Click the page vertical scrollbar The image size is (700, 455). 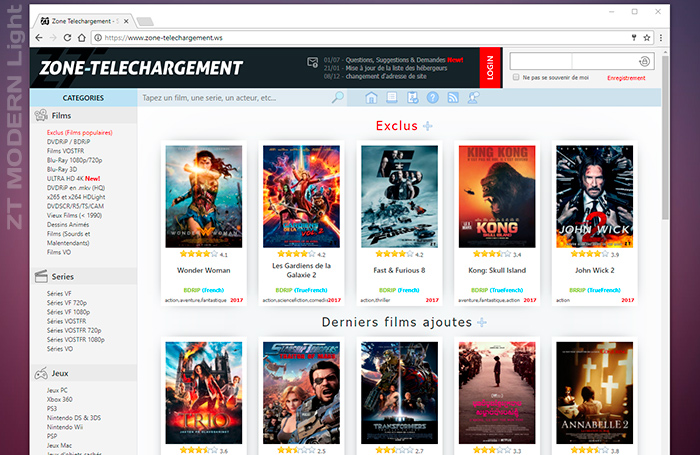(665, 138)
